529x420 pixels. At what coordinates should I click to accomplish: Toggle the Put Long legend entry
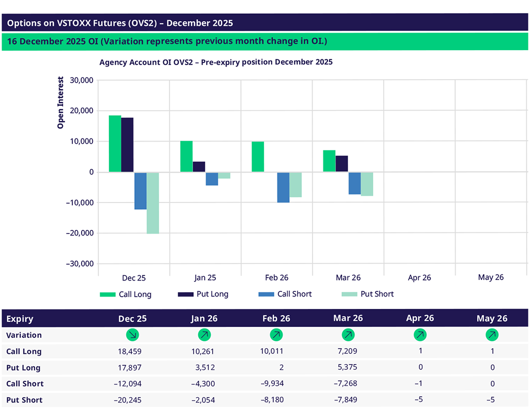(x=203, y=294)
